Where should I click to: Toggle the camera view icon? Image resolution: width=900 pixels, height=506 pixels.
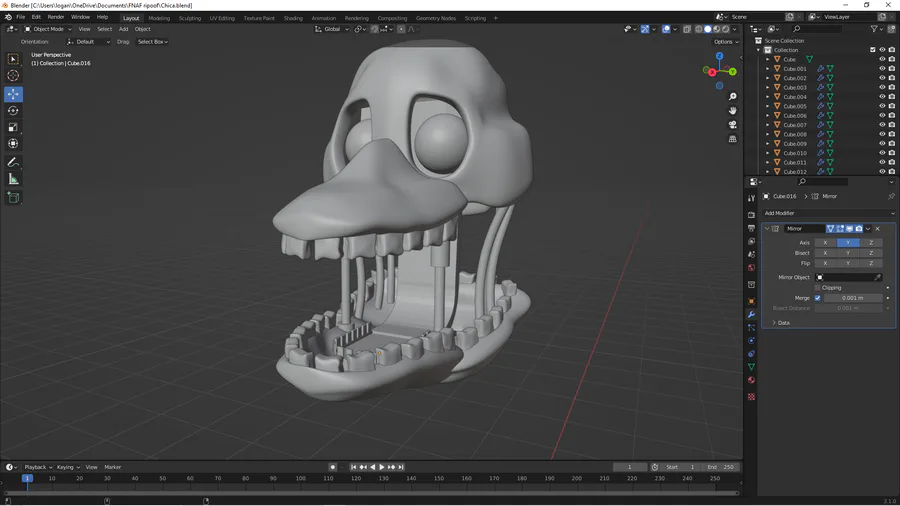(x=732, y=125)
